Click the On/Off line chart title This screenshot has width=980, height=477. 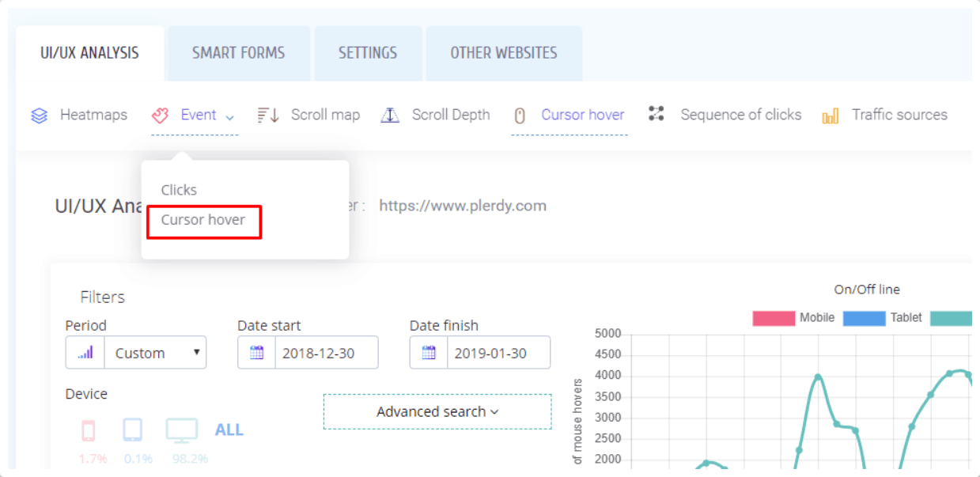click(x=867, y=290)
